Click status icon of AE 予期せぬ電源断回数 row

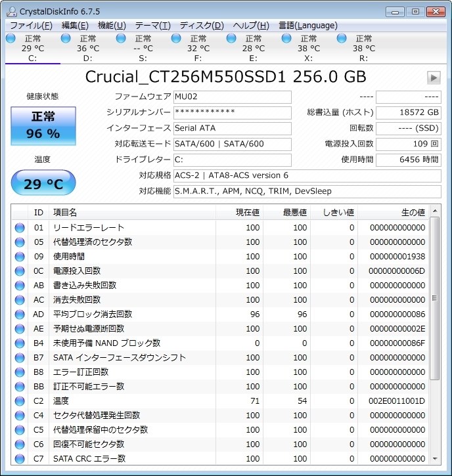[20, 329]
